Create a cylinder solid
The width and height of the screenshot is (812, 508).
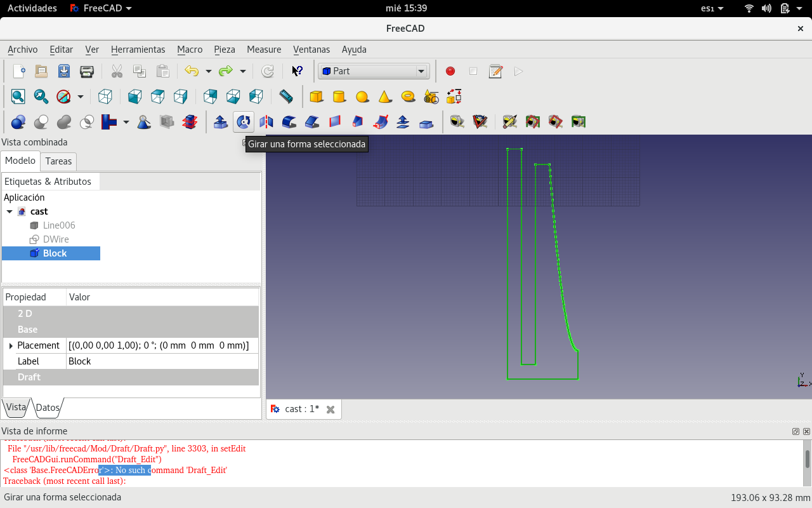click(x=339, y=97)
